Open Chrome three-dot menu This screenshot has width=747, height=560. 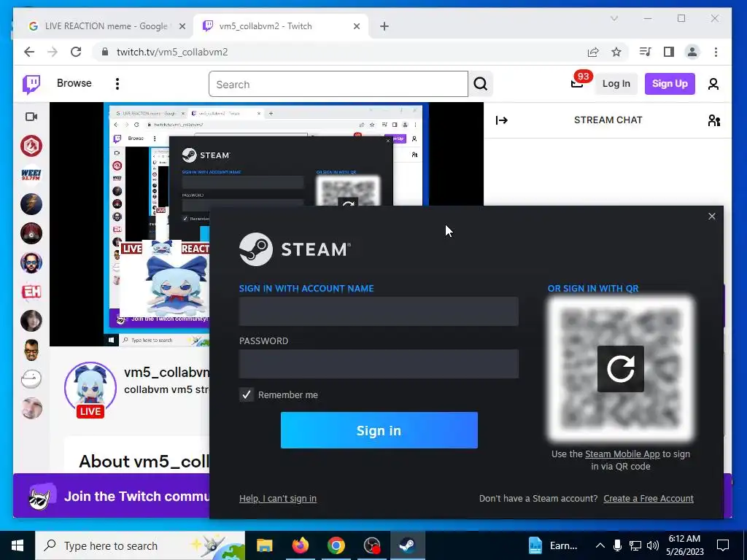tap(716, 52)
